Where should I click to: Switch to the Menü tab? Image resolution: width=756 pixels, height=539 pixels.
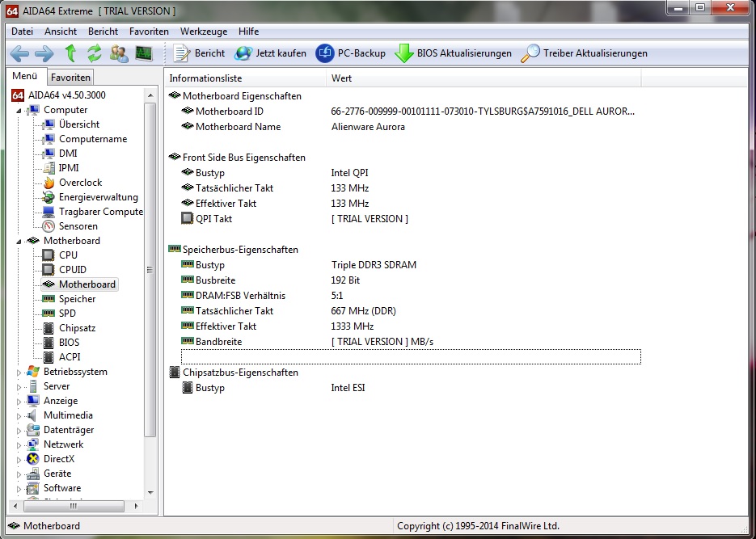coord(25,76)
